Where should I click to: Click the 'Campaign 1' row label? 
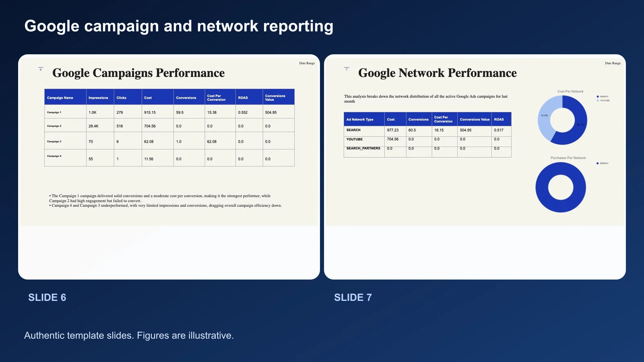coord(54,112)
